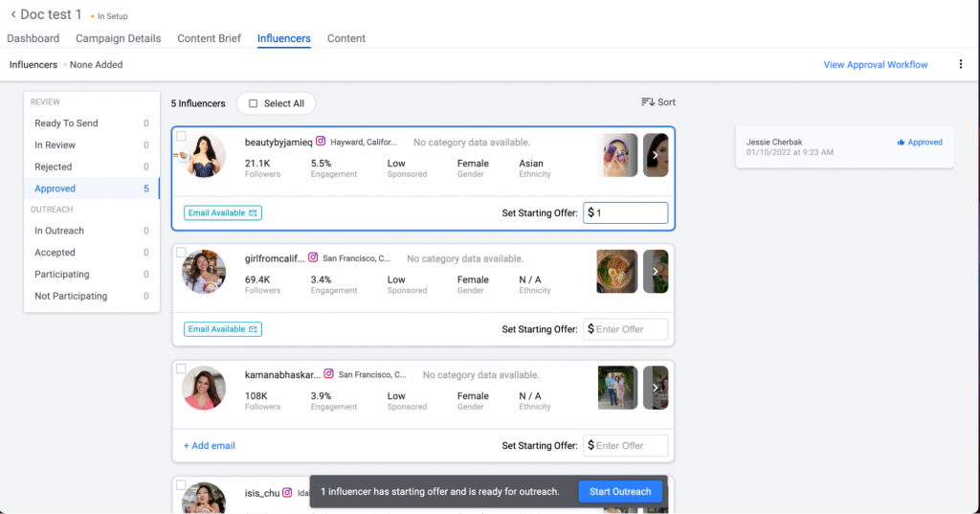The height and width of the screenshot is (514, 980).
Task: Click the thumbs-up Approved icon for Jessie Cherbak
Action: pyautogui.click(x=902, y=143)
